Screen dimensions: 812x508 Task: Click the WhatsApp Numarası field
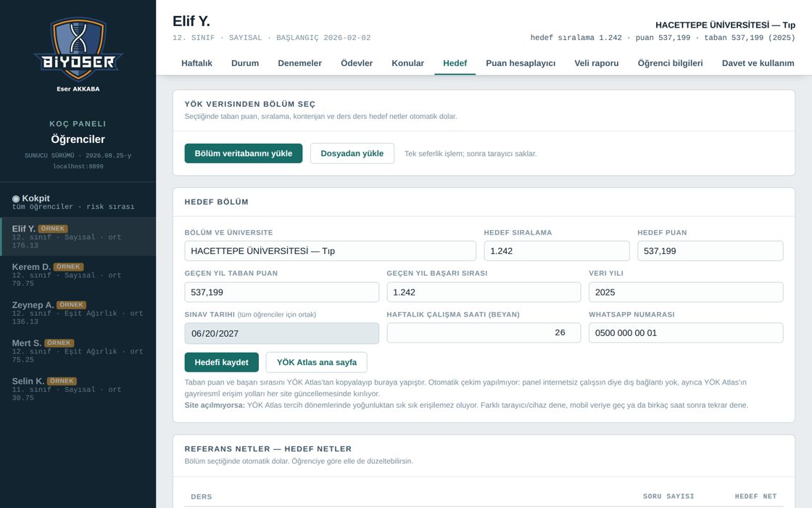tap(686, 333)
